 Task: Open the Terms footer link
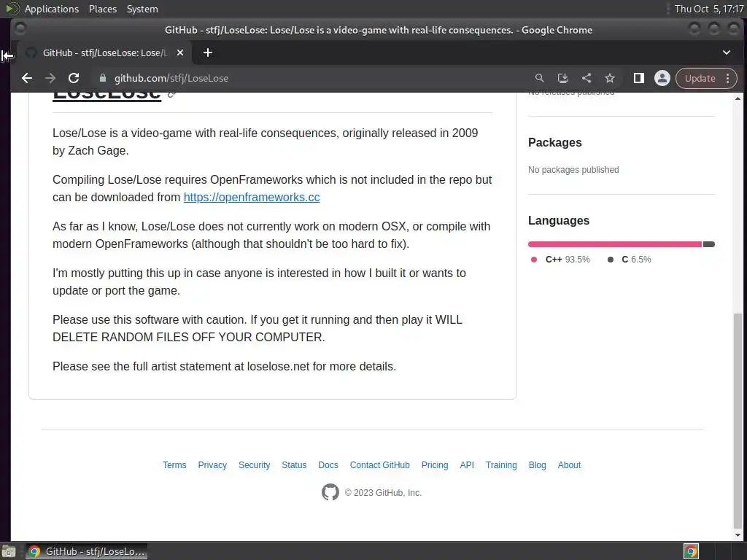[x=174, y=464]
